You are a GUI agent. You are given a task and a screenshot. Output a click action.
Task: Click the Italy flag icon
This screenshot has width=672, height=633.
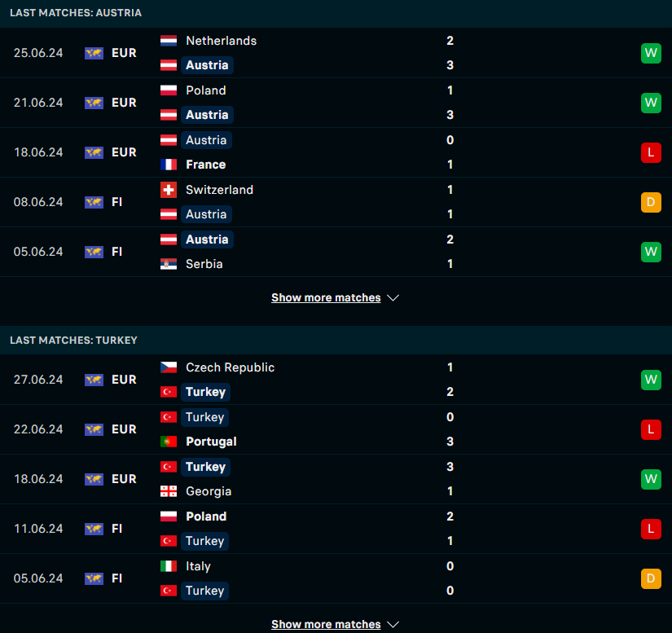169,566
